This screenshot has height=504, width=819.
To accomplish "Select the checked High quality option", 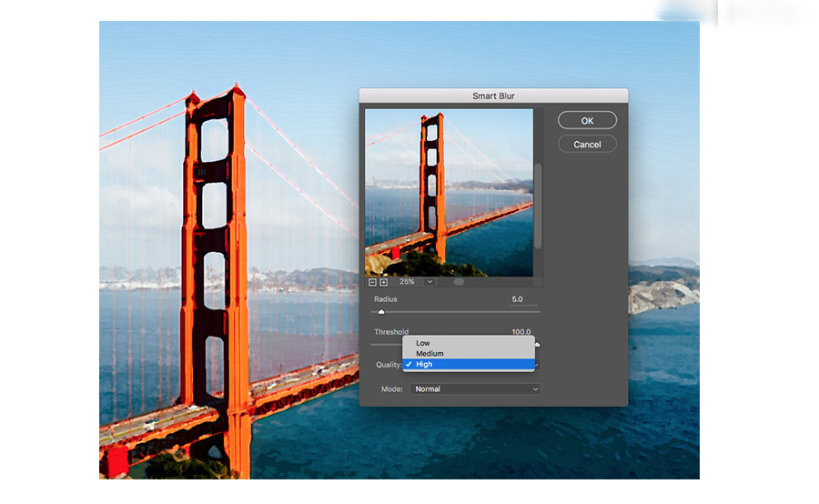I will [469, 364].
